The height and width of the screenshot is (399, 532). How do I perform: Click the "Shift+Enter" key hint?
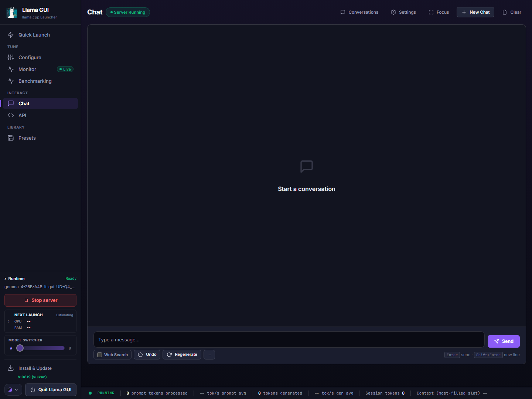tap(488, 355)
